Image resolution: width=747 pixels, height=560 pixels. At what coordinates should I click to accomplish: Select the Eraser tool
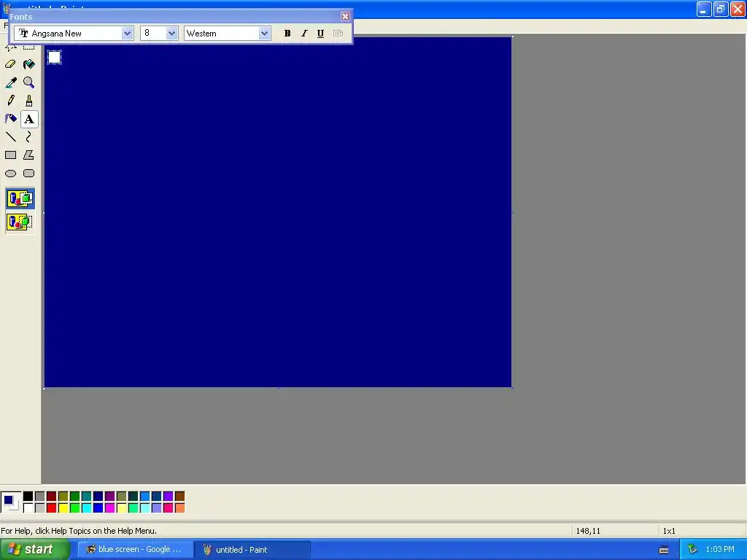point(10,64)
